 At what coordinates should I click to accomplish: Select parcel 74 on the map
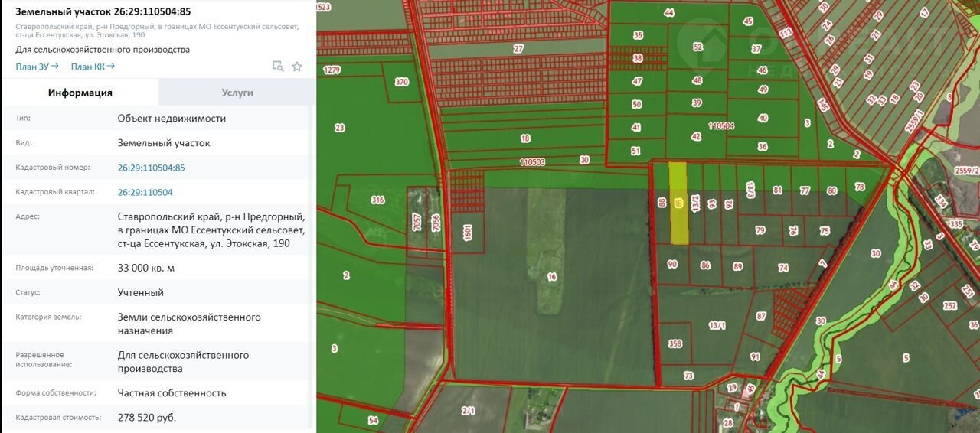782,268
